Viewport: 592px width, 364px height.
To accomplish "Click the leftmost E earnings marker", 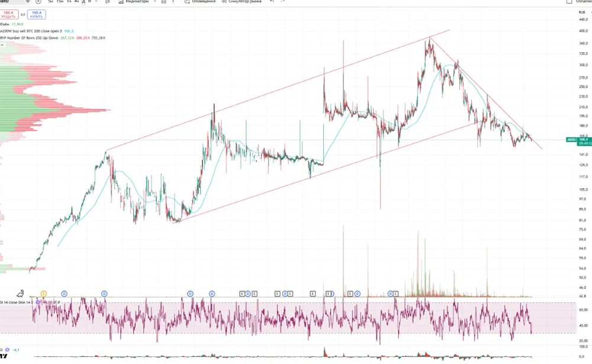I will pos(242,294).
